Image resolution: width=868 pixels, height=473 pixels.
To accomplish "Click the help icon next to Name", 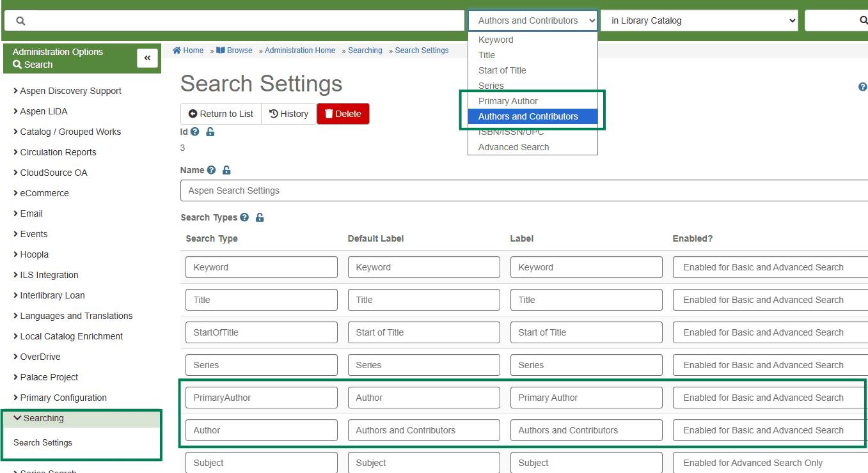I will coord(211,170).
